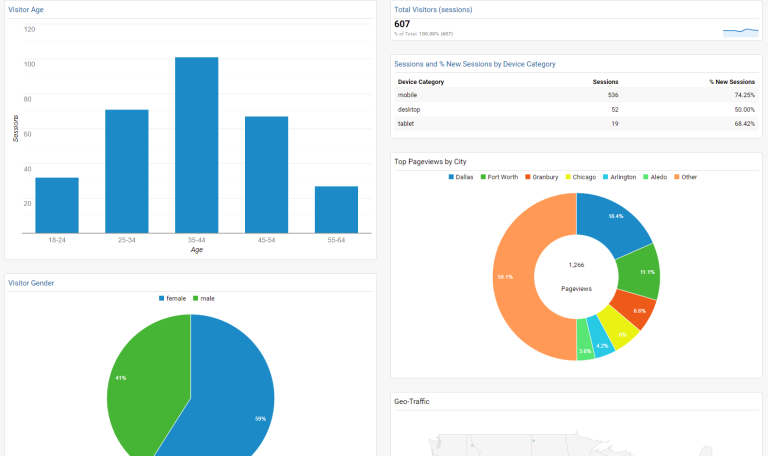Select the Granbury legend swatch
768x456 pixels.
(x=528, y=177)
